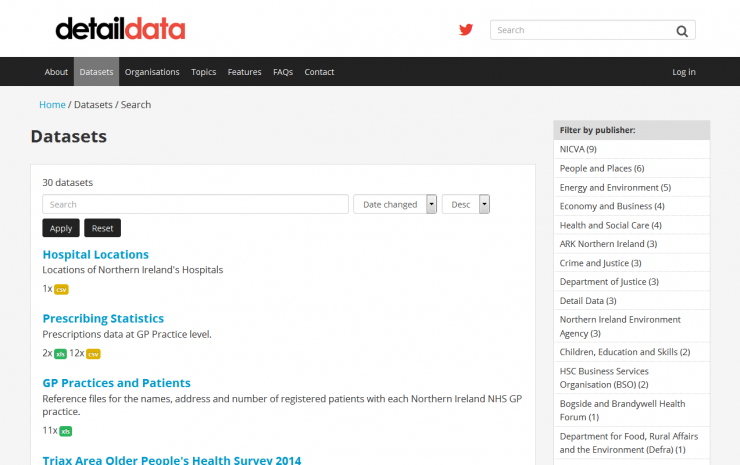Click 'Prescriptions data at GP Practice level.' text
Image resolution: width=740 pixels, height=465 pixels.
coord(127,334)
